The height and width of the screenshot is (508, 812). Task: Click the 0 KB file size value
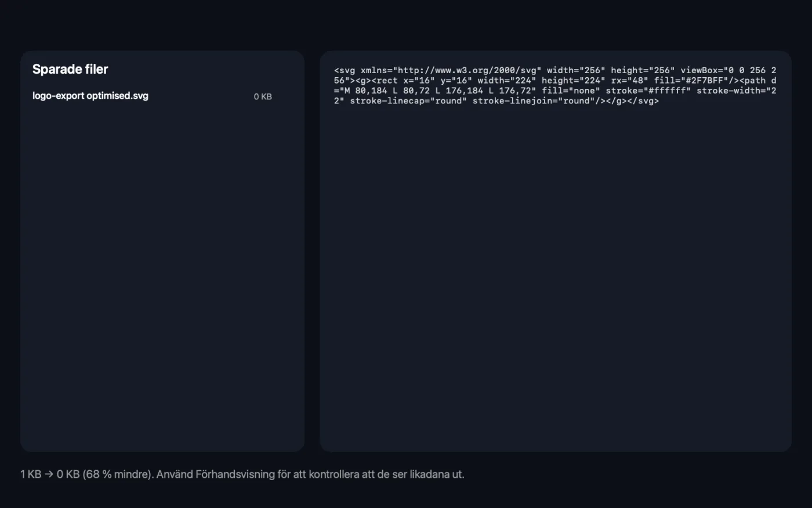(x=263, y=96)
